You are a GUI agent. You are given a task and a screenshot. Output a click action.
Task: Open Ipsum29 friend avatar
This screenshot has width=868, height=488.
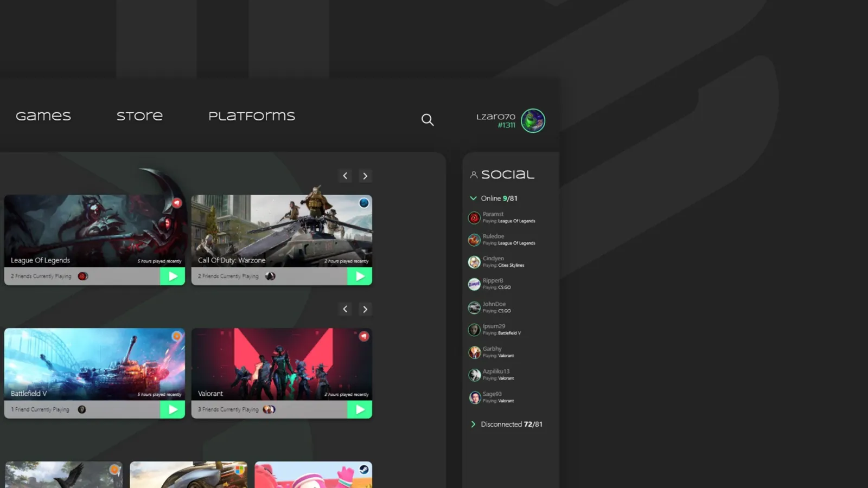pyautogui.click(x=474, y=330)
